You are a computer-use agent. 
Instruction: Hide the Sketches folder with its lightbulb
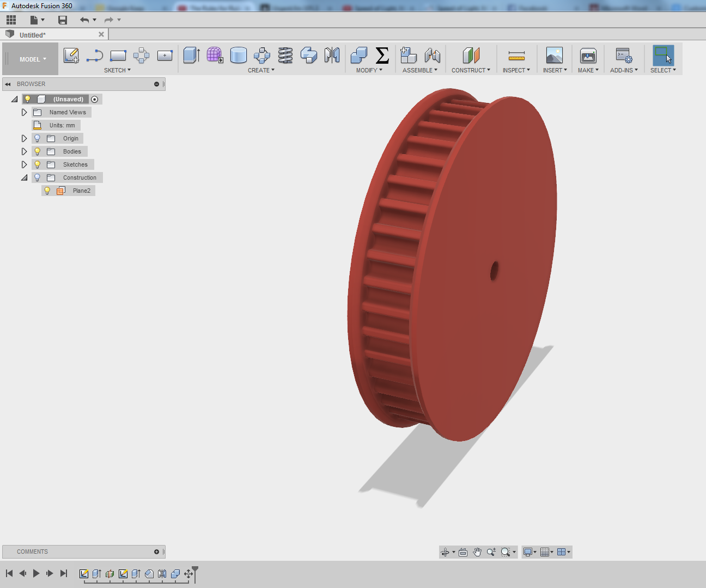[36, 164]
